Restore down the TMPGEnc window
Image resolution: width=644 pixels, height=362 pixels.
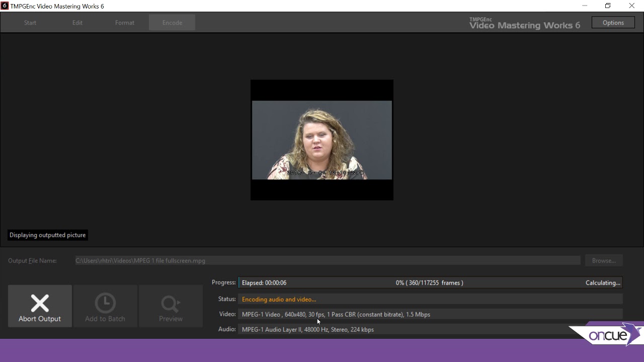608,6
